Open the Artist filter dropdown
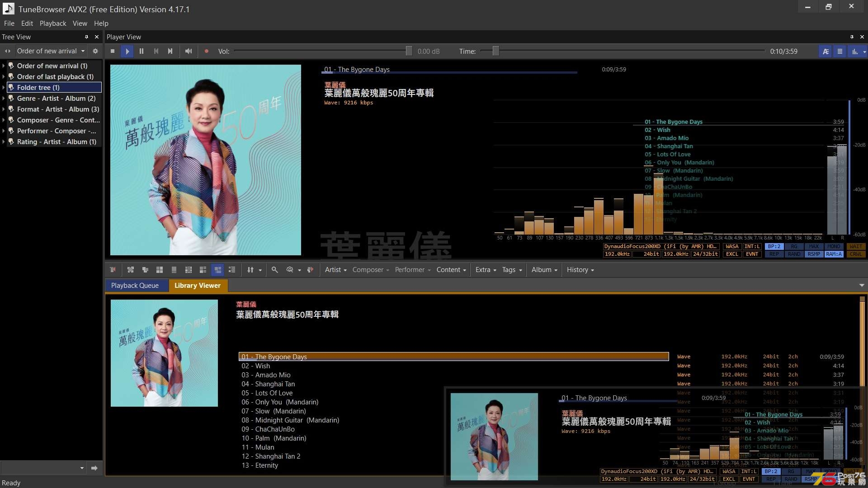The width and height of the screenshot is (868, 488). pyautogui.click(x=336, y=270)
